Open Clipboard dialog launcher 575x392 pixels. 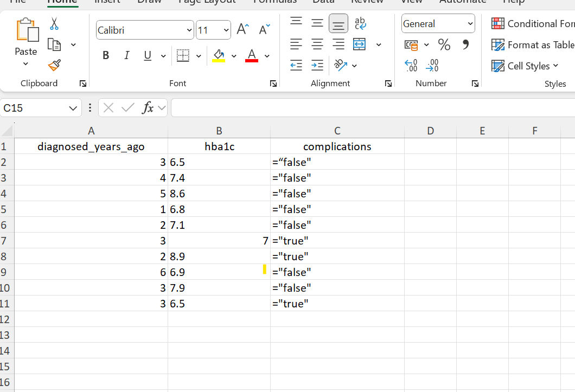click(x=83, y=83)
